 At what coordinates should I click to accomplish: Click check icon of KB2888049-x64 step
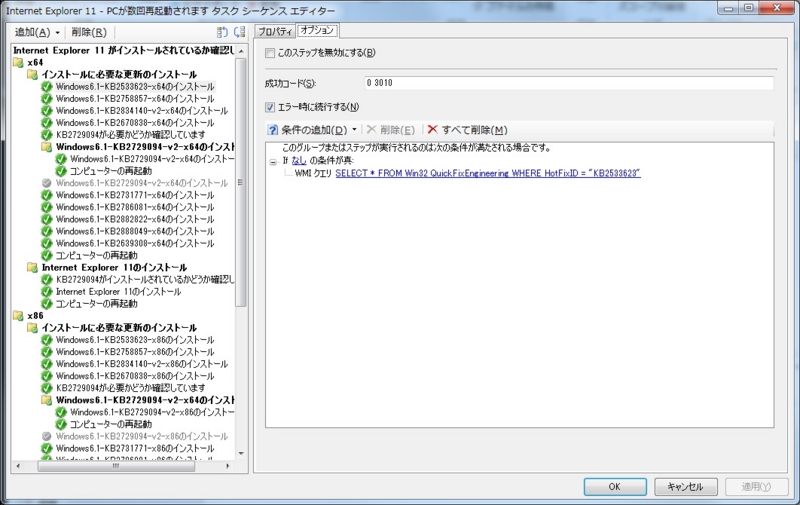coord(47,232)
